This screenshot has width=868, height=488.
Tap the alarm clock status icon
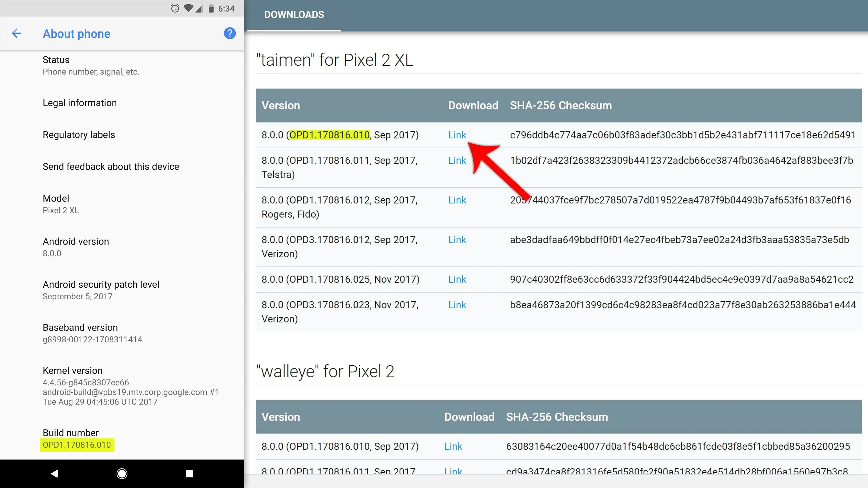click(175, 8)
